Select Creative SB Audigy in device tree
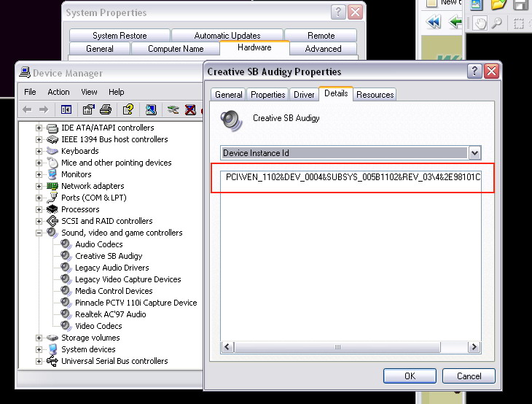The image size is (532, 404). coord(109,256)
